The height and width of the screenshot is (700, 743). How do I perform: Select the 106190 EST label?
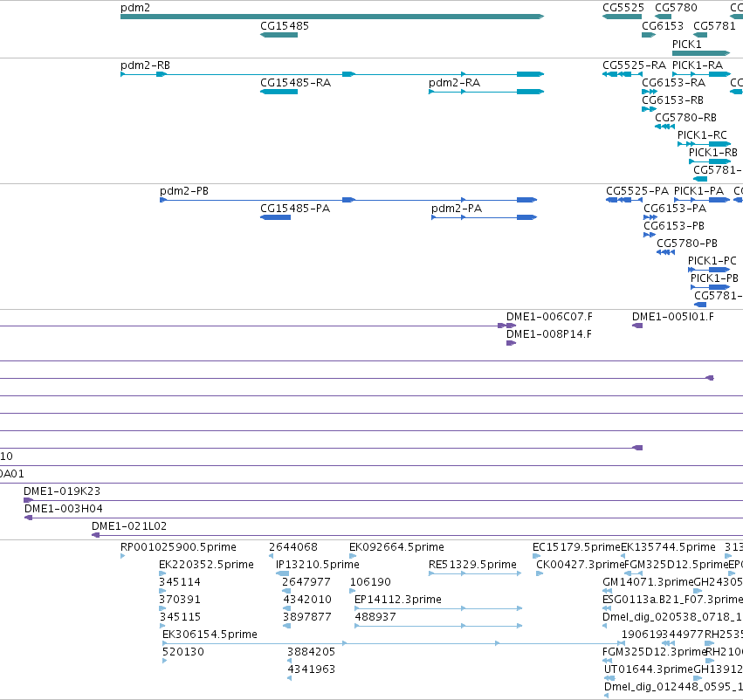tap(370, 582)
